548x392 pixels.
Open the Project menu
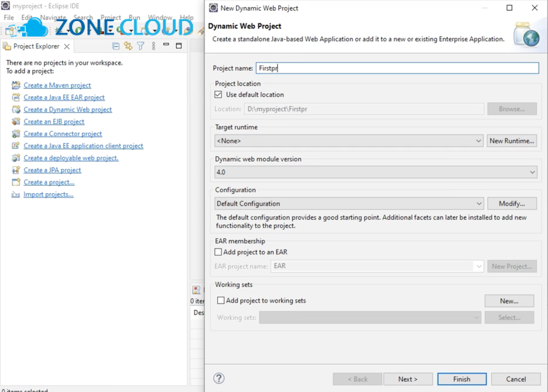111,17
